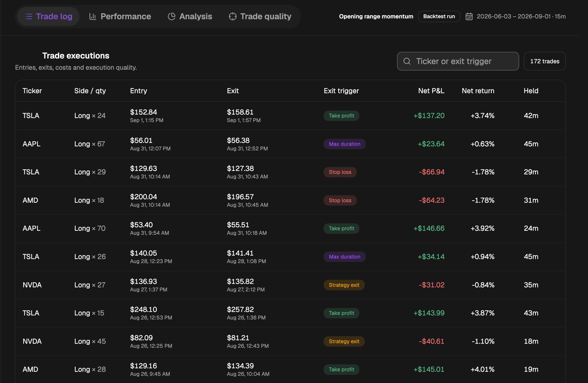Screen dimensions: 588x383
Task: Open the Trade log tab
Action: [48, 16]
